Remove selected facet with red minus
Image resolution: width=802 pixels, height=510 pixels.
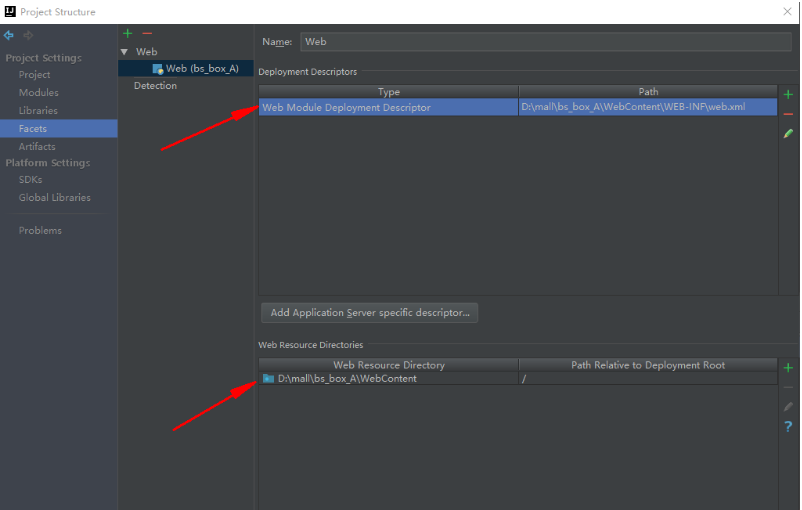click(x=147, y=34)
